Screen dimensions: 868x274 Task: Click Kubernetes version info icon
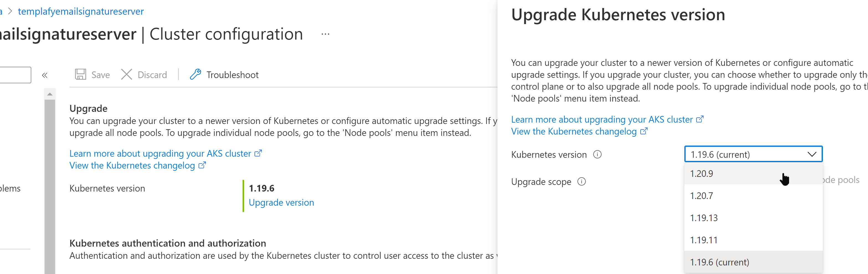(x=597, y=154)
